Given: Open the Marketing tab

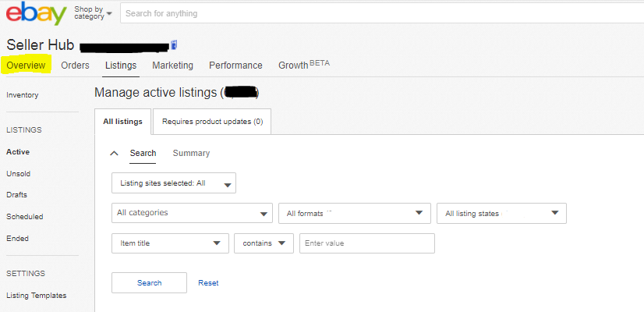Looking at the screenshot, I should point(172,66).
